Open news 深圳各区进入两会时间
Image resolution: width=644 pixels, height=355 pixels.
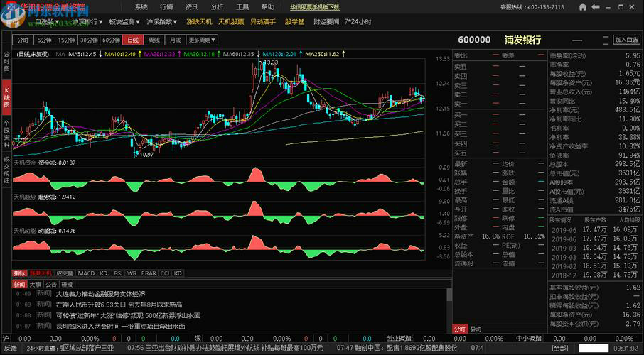pos(120,327)
